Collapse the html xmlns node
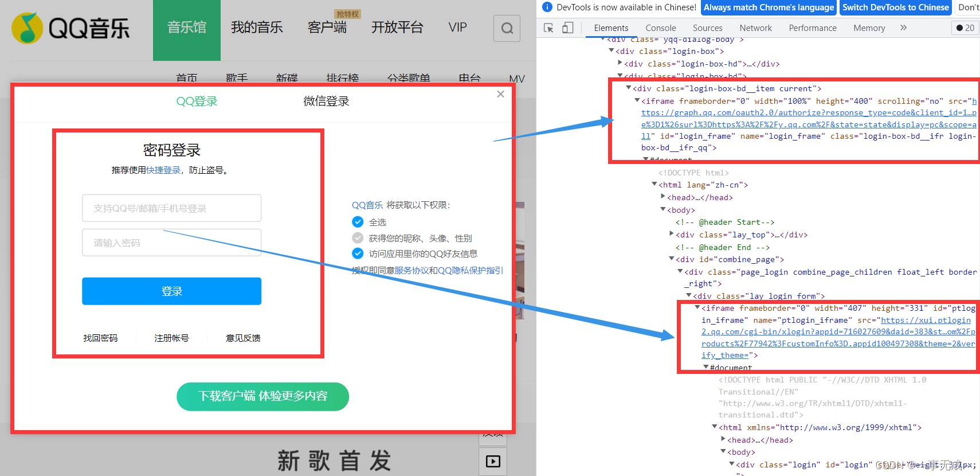Image resolution: width=980 pixels, height=476 pixels. [x=714, y=427]
